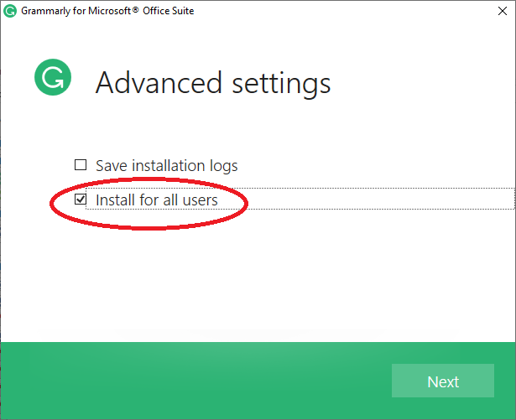Click the word "logs" in first option

coord(223,165)
